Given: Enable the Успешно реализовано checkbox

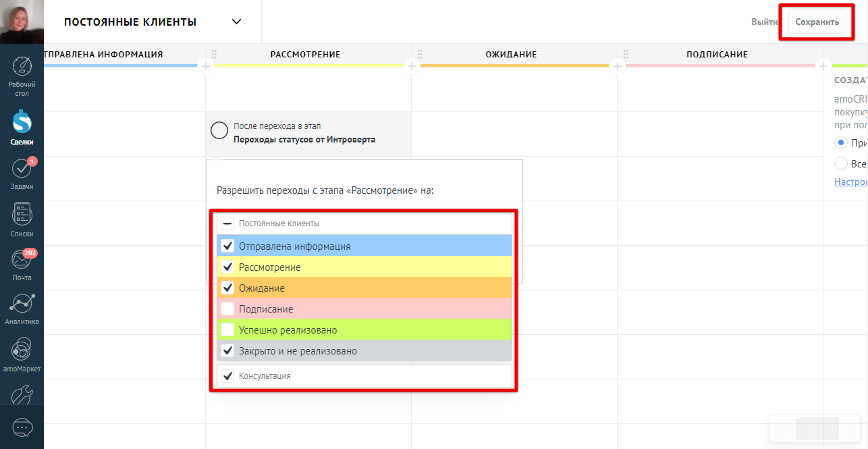Looking at the screenshot, I should point(227,329).
